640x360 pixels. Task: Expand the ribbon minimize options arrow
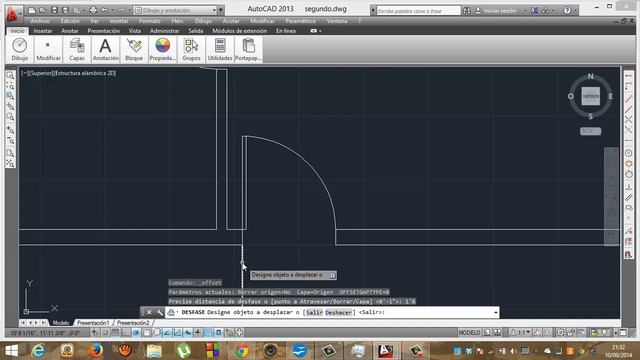pos(320,31)
